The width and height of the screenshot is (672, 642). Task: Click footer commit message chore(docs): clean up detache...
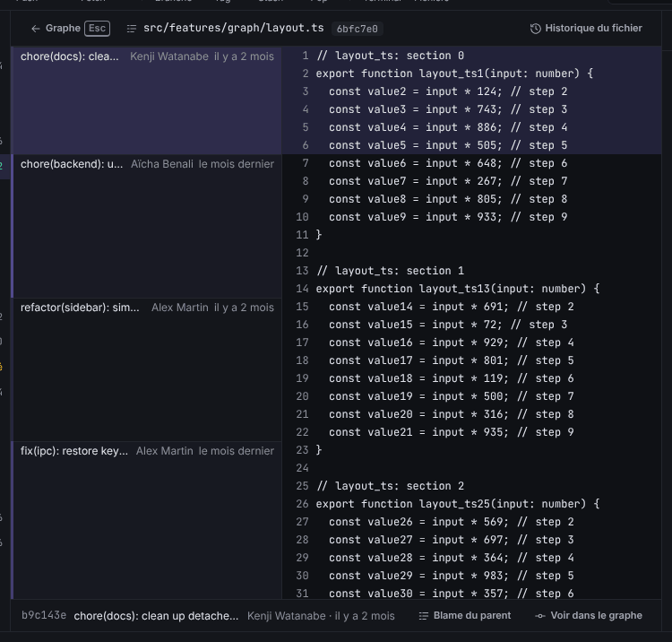156,616
